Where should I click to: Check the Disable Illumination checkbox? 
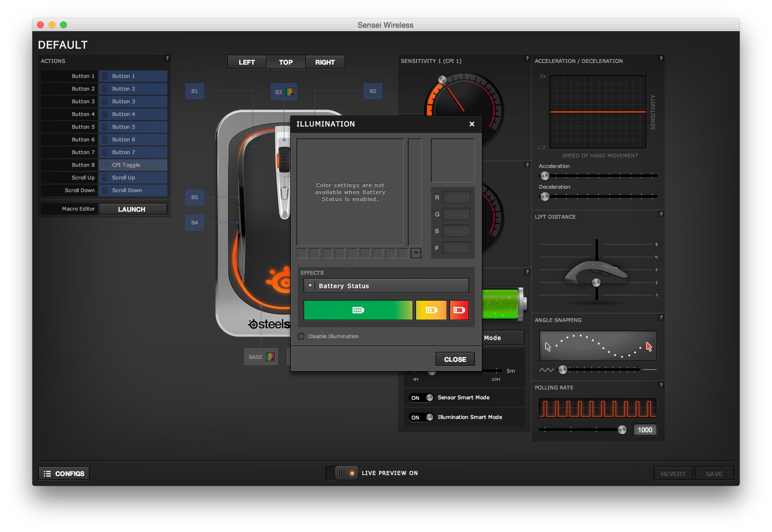pos(301,336)
